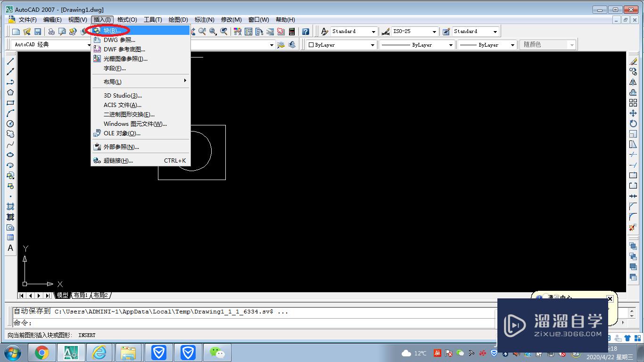Click the Trim tool
Viewport: 644px width, 362px height.
point(633,155)
